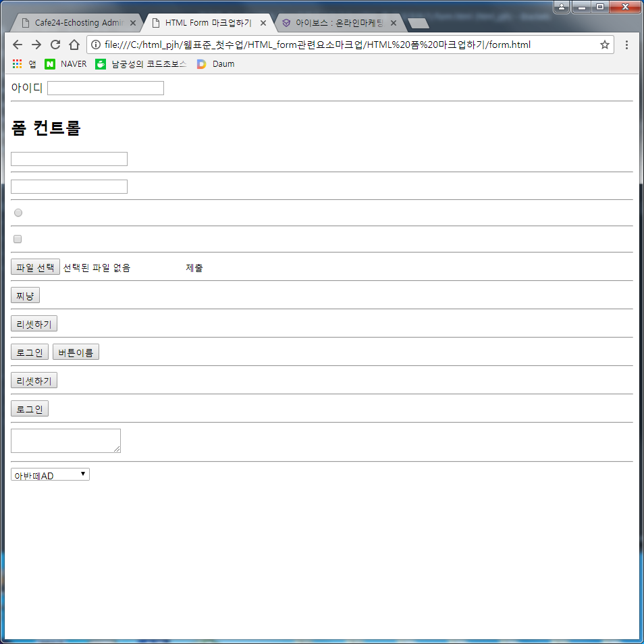
Task: Open the Chrome user profile button
Action: (562, 7)
